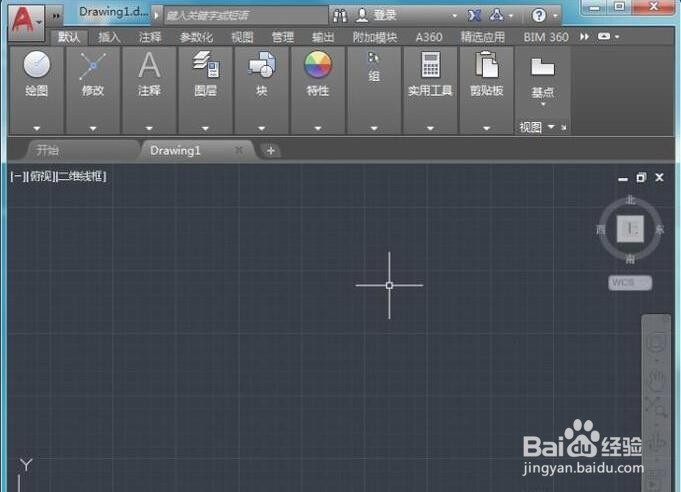The image size is (681, 492).
Task: Click the Autodesk Exchange X icon
Action: click(474, 16)
